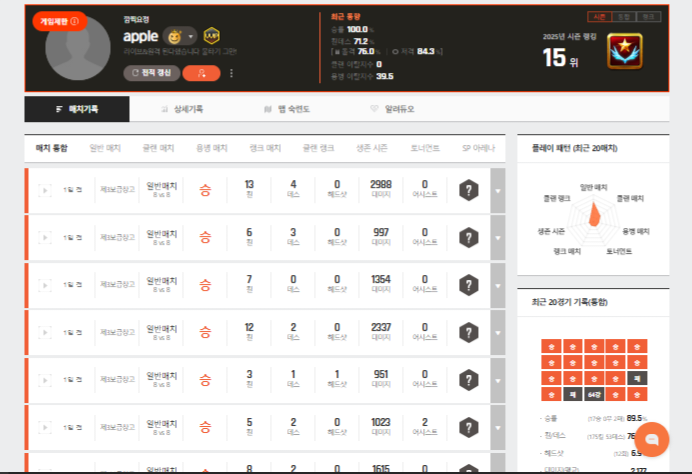Image resolution: width=692 pixels, height=474 pixels.
Task: Click the season ranking star emblem
Action: [x=623, y=51]
